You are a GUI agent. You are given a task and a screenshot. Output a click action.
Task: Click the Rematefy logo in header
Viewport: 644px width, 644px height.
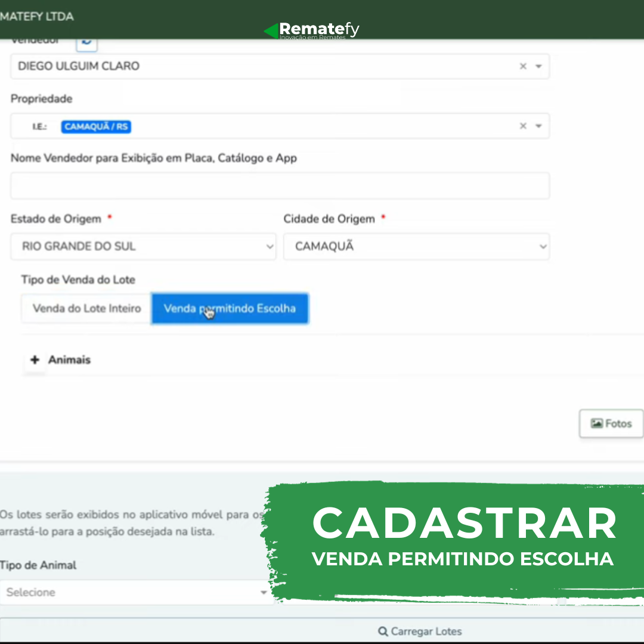(312, 30)
